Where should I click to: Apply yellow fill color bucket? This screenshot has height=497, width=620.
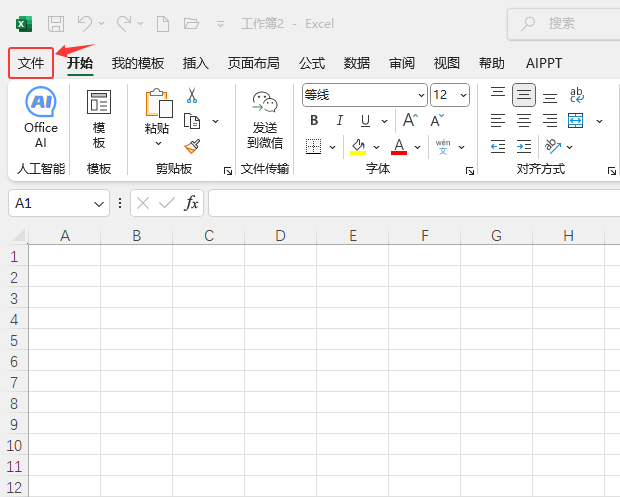pos(358,147)
